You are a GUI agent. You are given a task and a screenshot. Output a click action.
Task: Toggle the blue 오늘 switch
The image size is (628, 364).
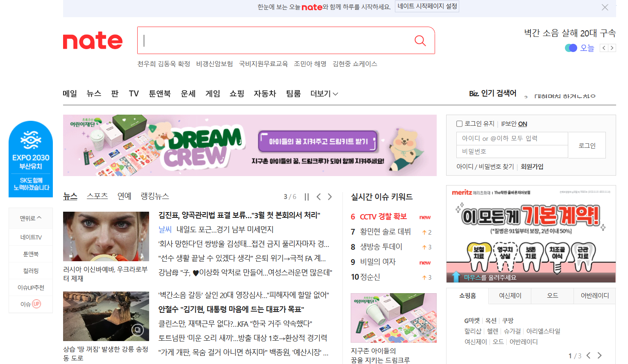point(570,48)
